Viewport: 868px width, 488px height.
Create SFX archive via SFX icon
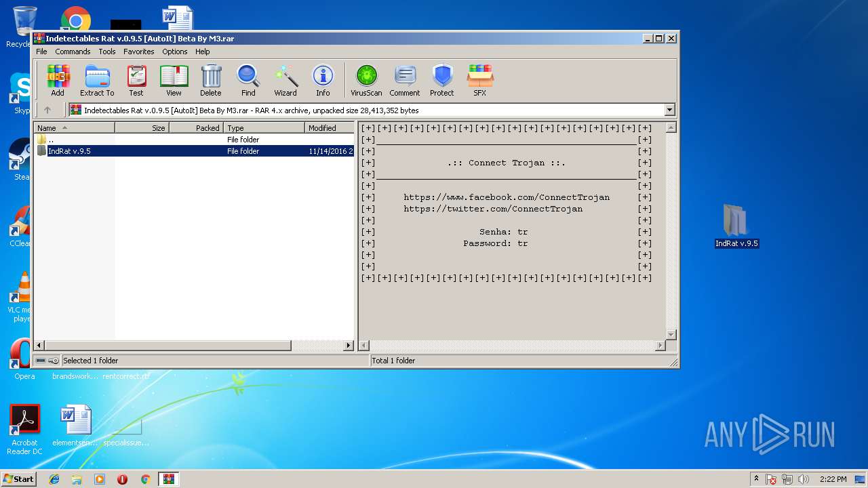click(x=479, y=81)
